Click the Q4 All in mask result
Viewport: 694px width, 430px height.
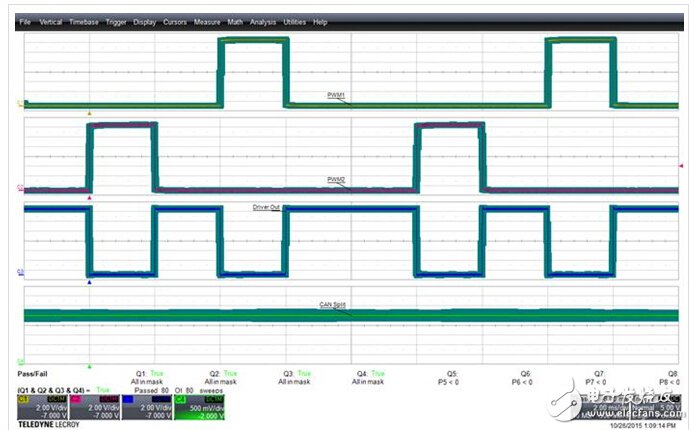[365, 381]
